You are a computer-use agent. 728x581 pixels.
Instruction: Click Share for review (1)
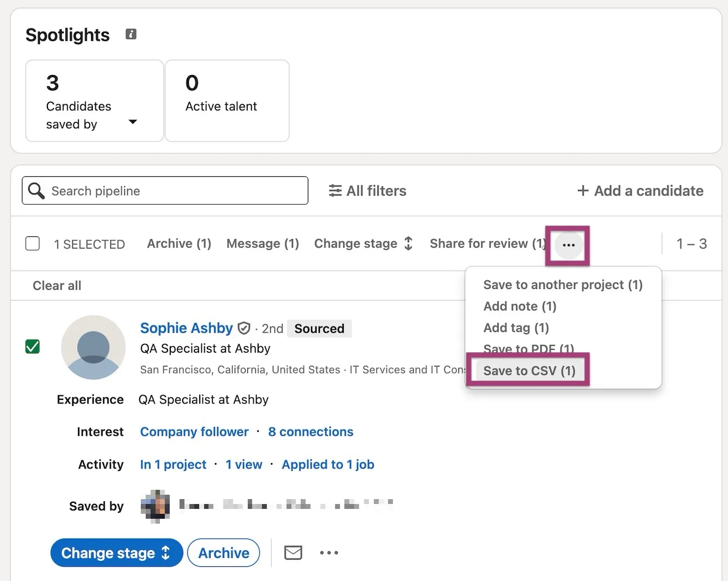(x=488, y=244)
